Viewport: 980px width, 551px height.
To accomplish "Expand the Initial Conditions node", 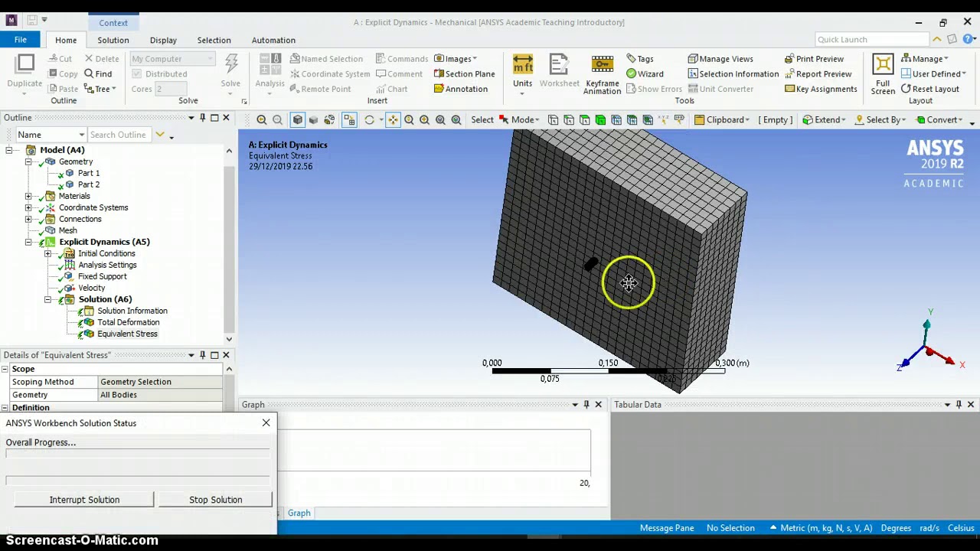I will tap(47, 253).
